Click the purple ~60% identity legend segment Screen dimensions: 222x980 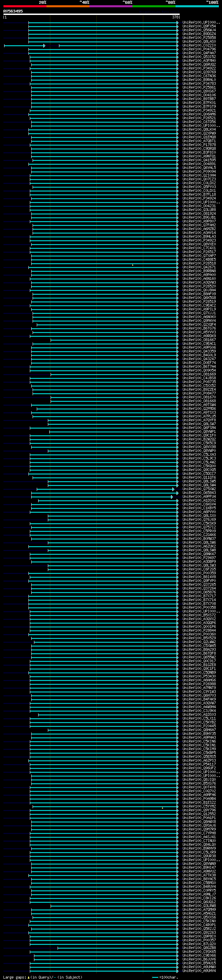pos(111,6)
